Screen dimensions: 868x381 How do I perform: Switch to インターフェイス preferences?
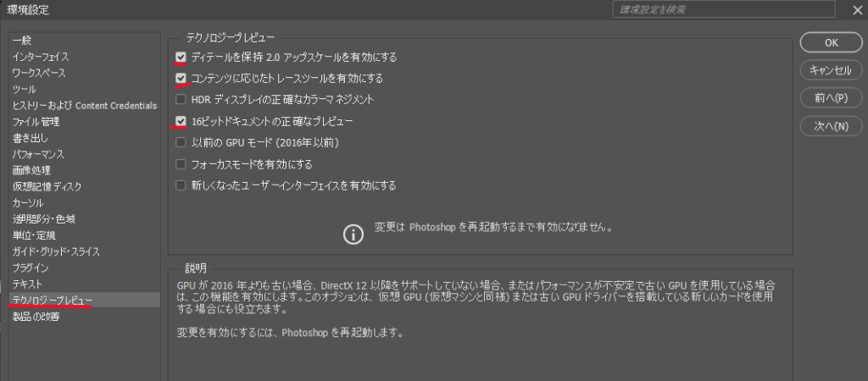click(x=41, y=57)
